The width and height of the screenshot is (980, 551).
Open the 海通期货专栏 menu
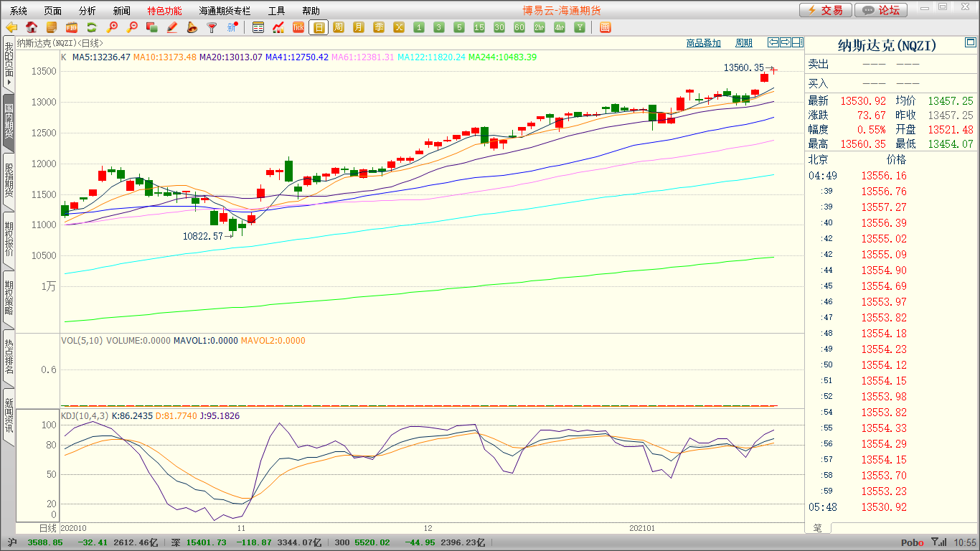click(x=225, y=11)
